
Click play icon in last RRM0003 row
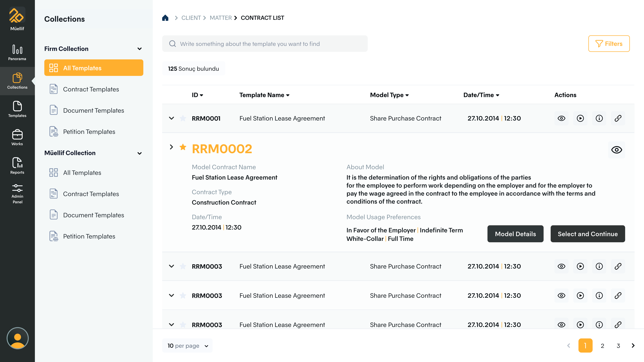[580, 324]
